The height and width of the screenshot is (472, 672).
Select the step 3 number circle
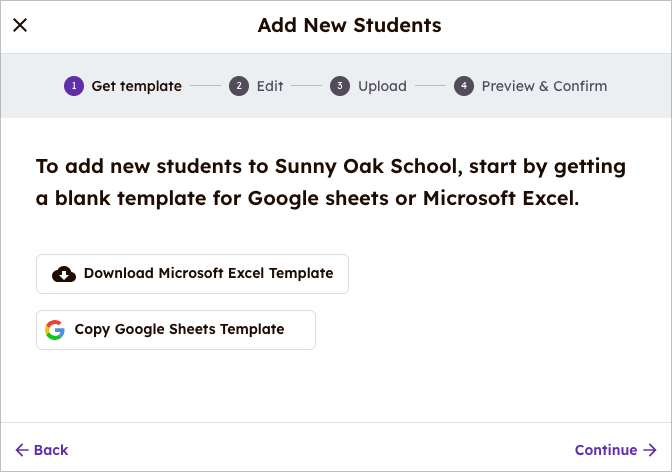click(x=340, y=86)
